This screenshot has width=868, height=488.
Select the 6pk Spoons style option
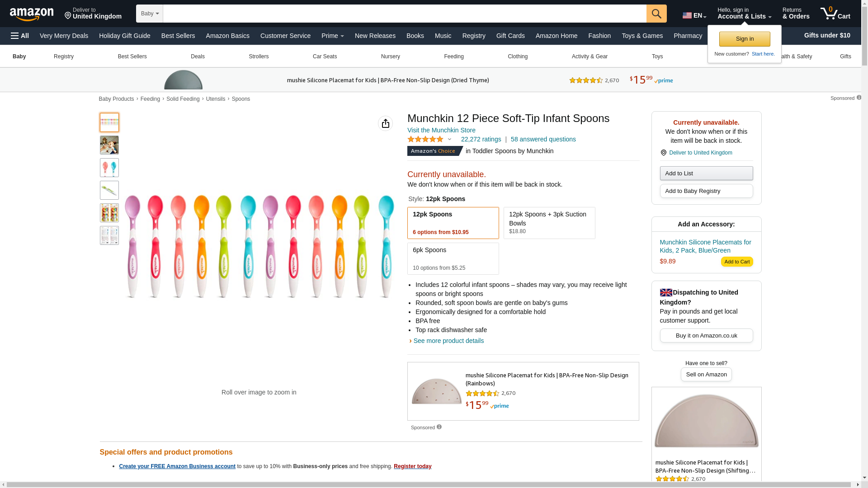453,258
